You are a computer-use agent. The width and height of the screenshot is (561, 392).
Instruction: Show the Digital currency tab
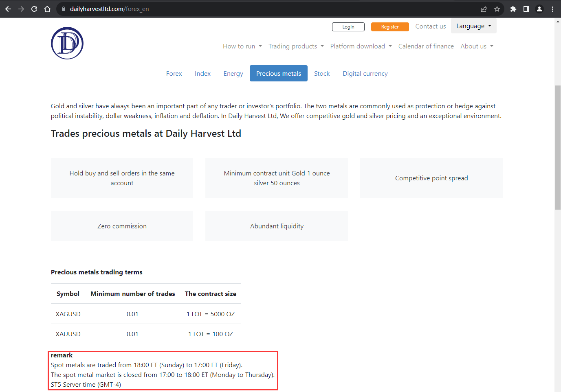(365, 74)
